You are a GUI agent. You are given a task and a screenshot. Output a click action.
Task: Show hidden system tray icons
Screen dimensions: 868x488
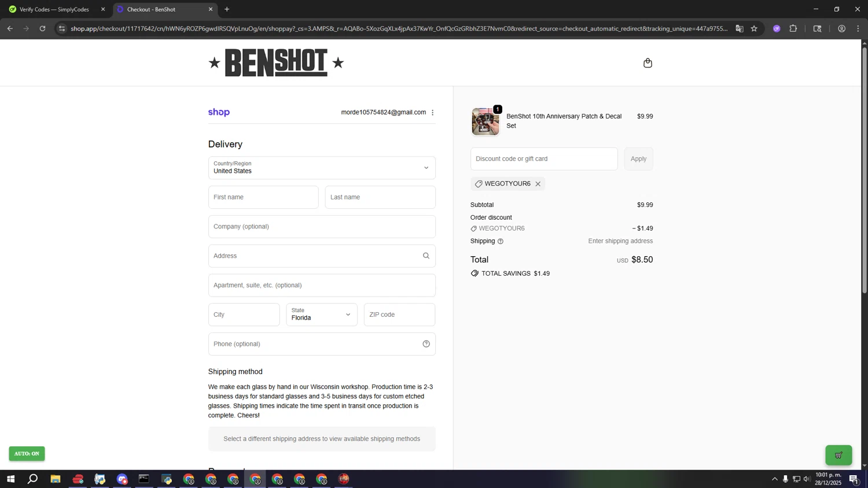tap(774, 479)
